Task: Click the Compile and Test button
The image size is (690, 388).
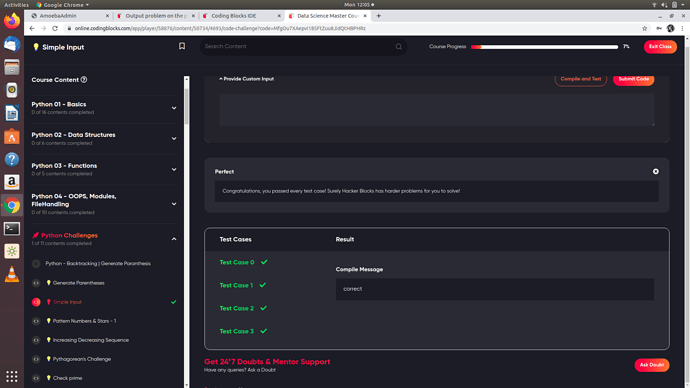Action: pos(580,79)
